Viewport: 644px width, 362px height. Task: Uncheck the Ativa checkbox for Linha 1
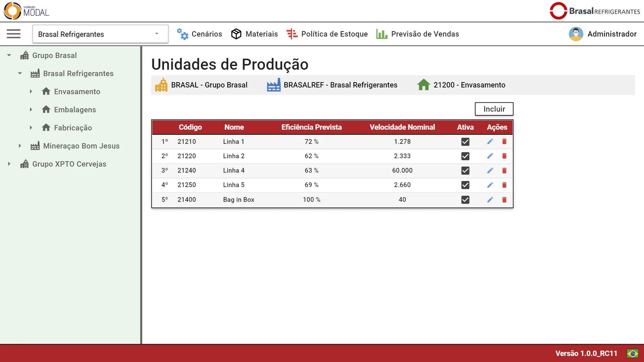point(465,142)
